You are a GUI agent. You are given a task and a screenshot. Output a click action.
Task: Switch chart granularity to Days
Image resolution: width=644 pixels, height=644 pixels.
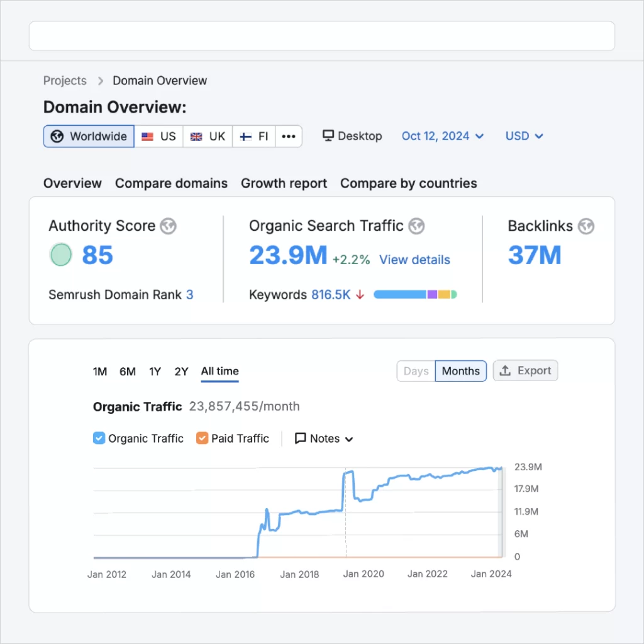click(x=416, y=371)
